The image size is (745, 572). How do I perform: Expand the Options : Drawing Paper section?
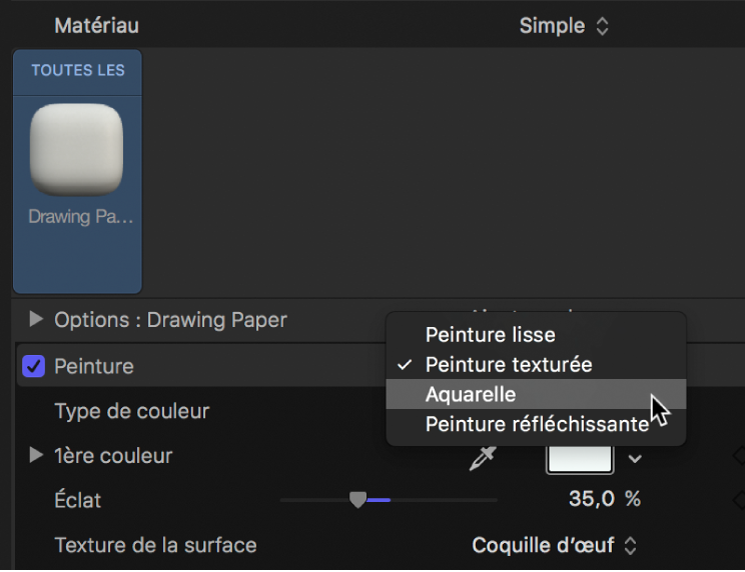(x=37, y=320)
